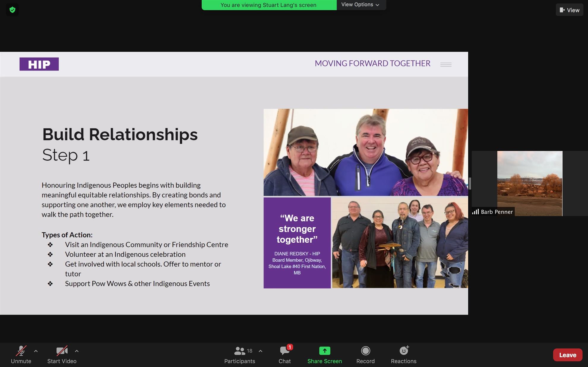Click the signal strength icon by Barb Penner
This screenshot has width=588, height=367.
coord(475,212)
